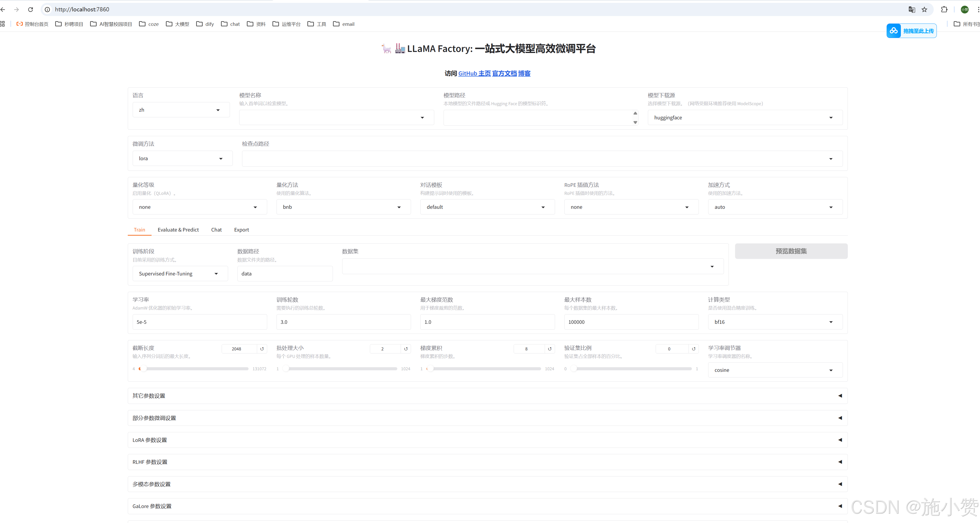980x523 pixels.
Task: Open the dify bookmark folder
Action: coord(205,24)
